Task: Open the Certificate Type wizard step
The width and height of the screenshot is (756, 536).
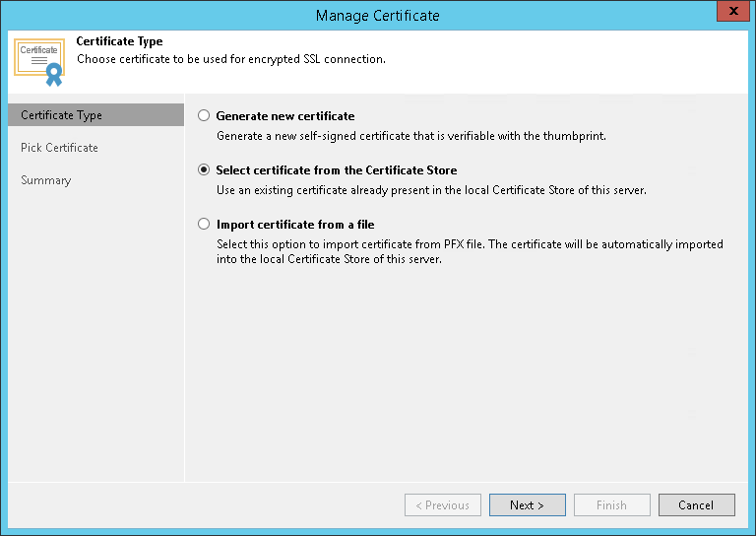Action: click(x=61, y=115)
